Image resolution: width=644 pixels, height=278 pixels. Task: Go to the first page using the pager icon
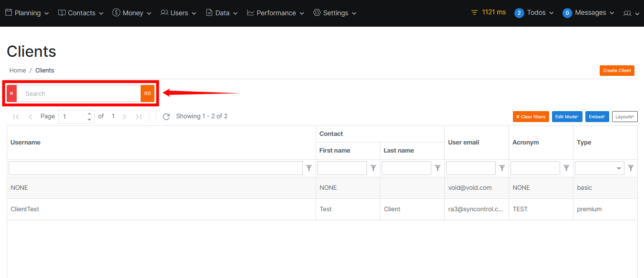click(16, 116)
